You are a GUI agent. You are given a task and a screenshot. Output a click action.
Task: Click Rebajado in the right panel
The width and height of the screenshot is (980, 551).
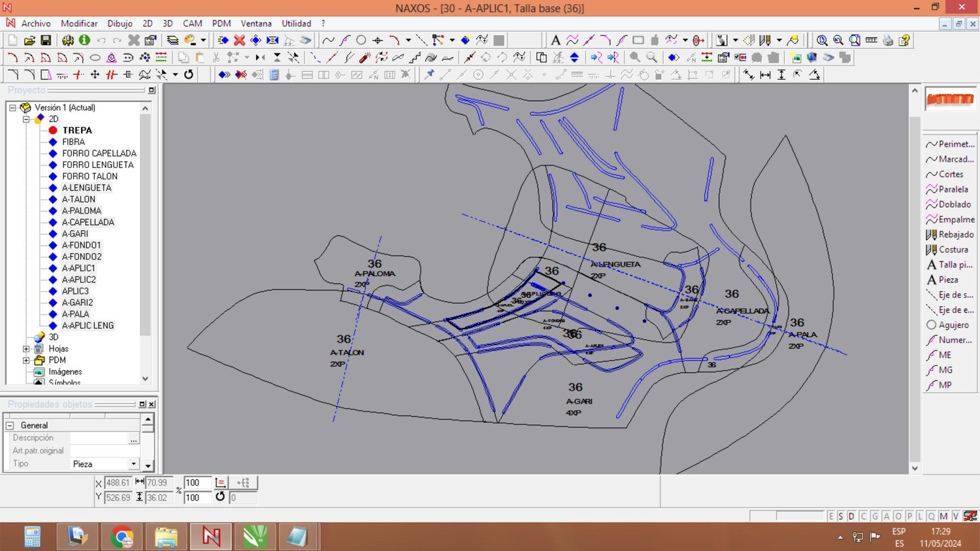[955, 235]
